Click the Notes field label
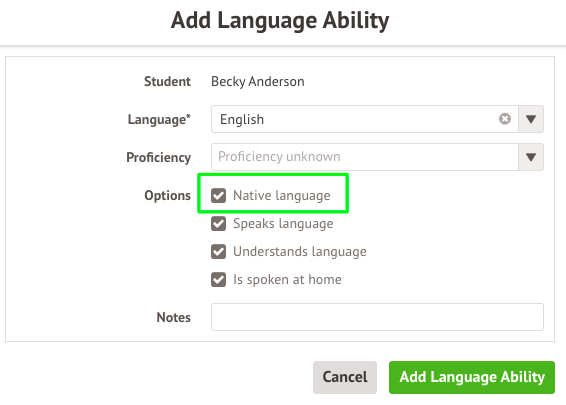The image size is (566, 405). pyautogui.click(x=173, y=317)
